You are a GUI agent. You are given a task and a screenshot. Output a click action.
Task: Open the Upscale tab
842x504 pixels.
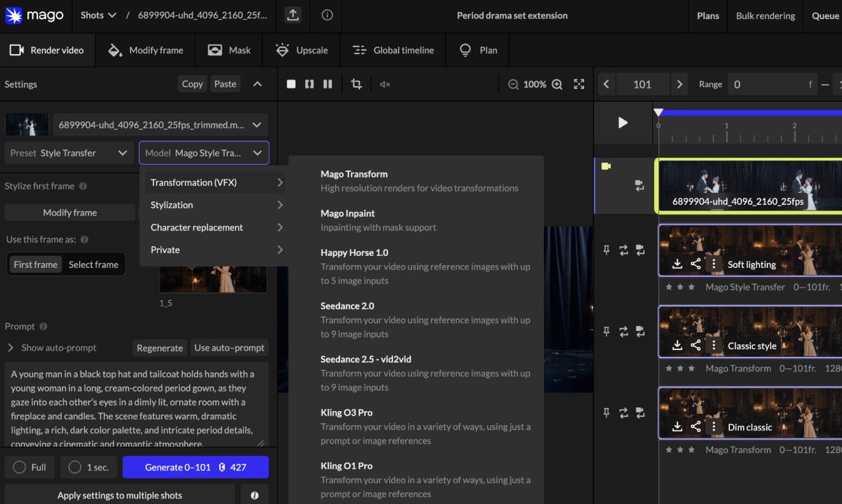click(x=301, y=50)
